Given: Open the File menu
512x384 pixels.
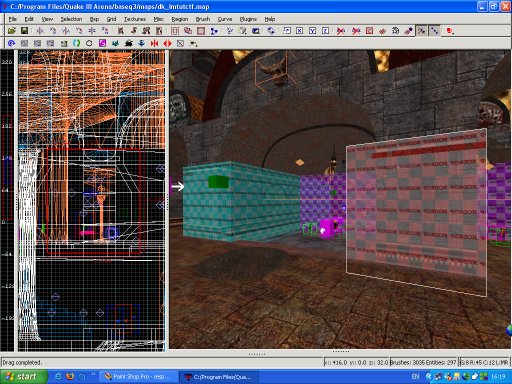Looking at the screenshot, I should (13, 19).
